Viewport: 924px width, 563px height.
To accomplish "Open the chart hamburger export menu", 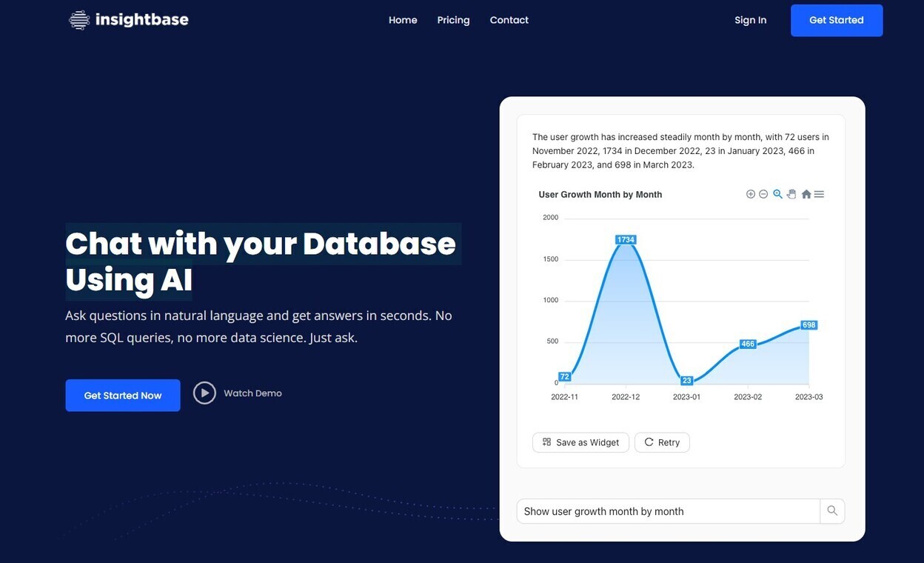I will pos(819,193).
